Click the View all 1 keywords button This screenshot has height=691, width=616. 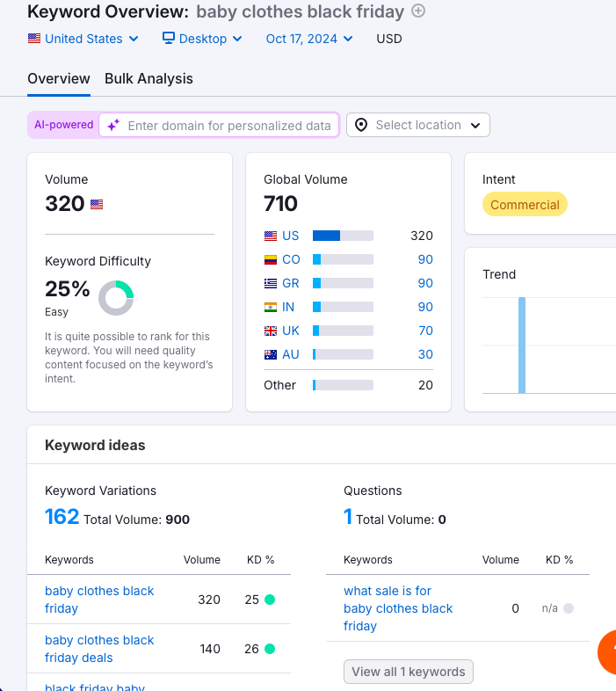click(409, 672)
